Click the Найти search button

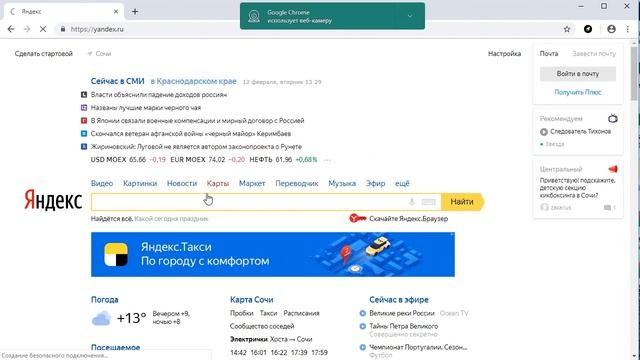(x=462, y=202)
